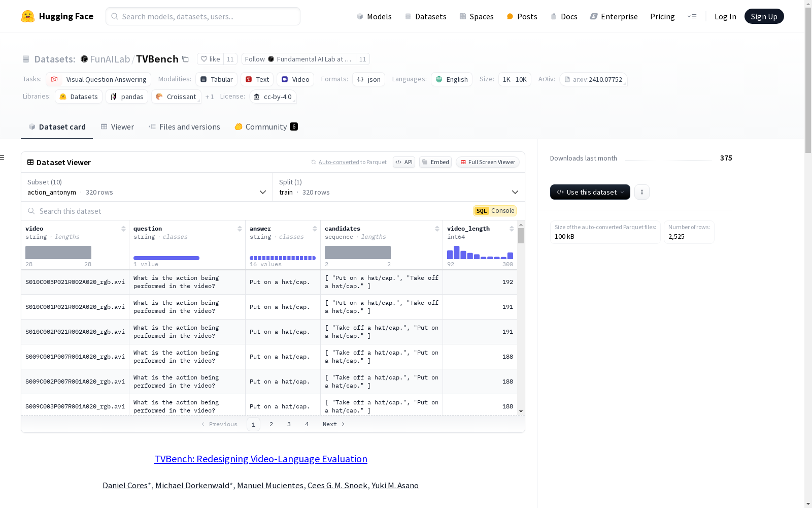Open the Files and versions tab
Screen dimensions: 812x508
pyautogui.click(x=184, y=127)
